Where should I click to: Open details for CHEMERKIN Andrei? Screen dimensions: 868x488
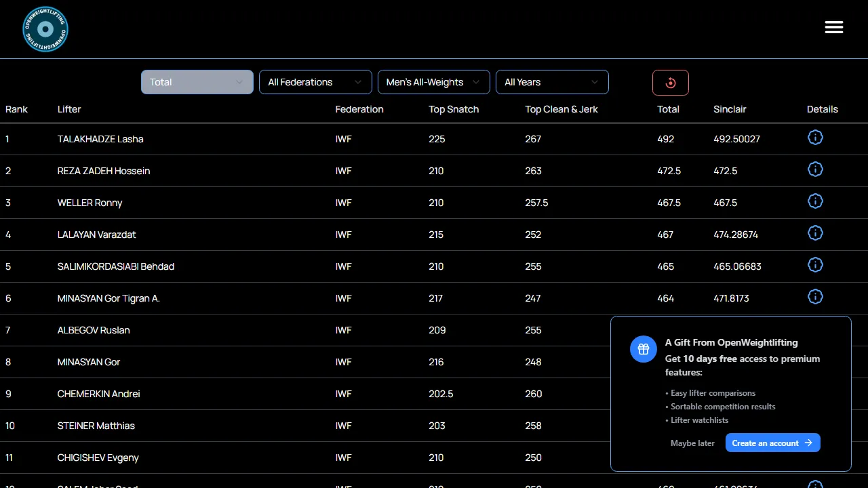click(815, 392)
